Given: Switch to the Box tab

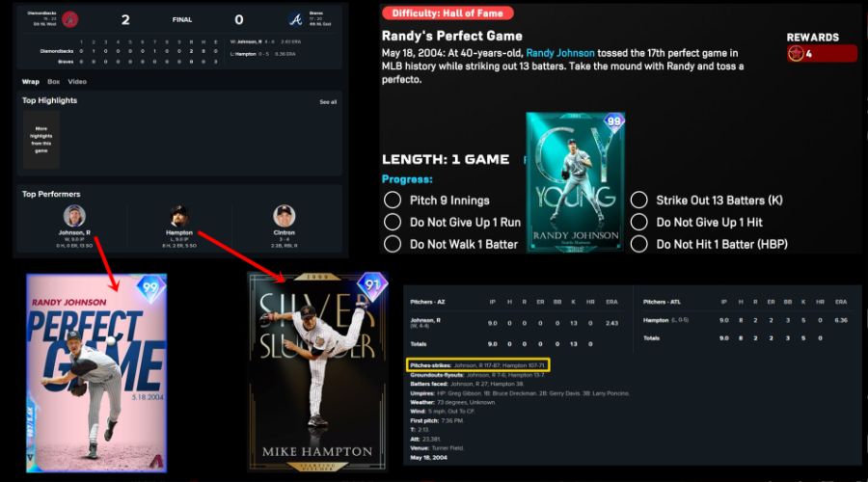Looking at the screenshot, I should pyautogui.click(x=53, y=82).
